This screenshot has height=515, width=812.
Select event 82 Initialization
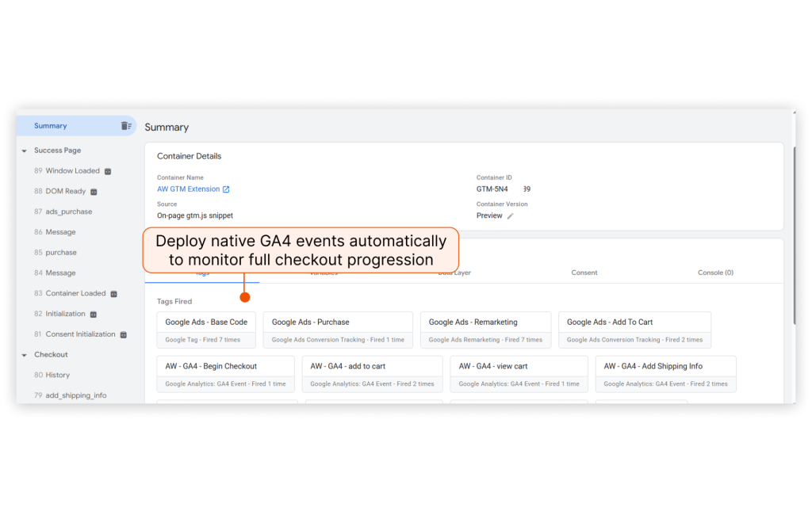[x=59, y=314]
